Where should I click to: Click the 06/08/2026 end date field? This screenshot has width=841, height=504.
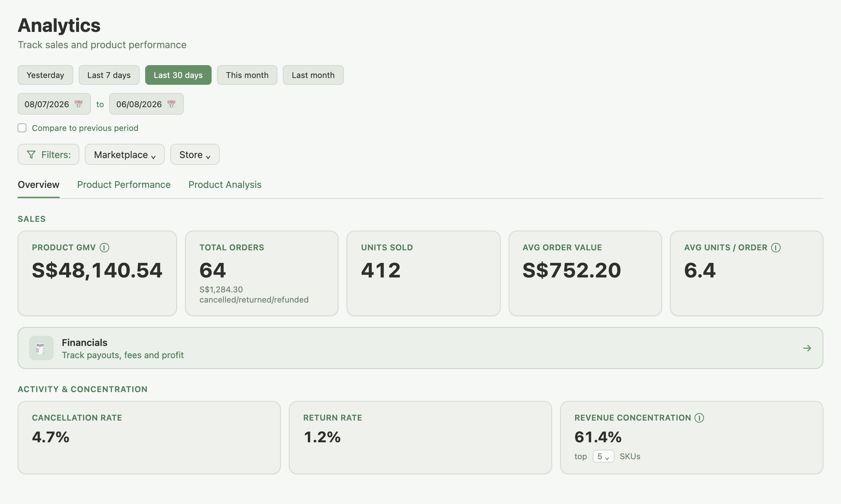[146, 104]
